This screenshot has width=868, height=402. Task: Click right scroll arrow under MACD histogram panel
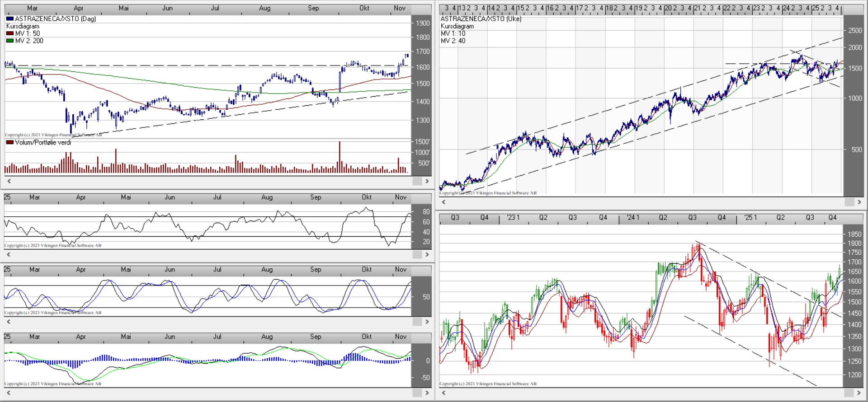tap(427, 393)
